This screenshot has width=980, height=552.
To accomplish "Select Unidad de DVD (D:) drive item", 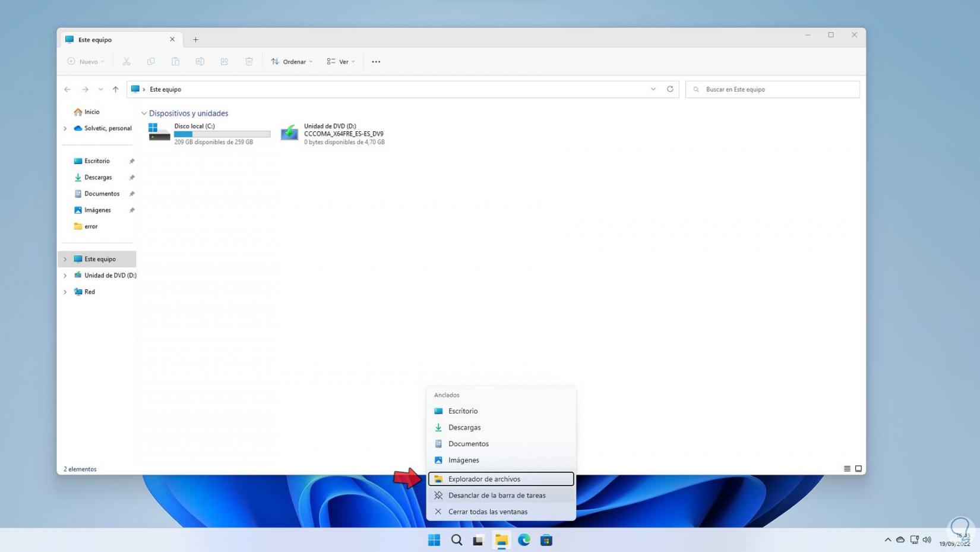I will tap(333, 134).
